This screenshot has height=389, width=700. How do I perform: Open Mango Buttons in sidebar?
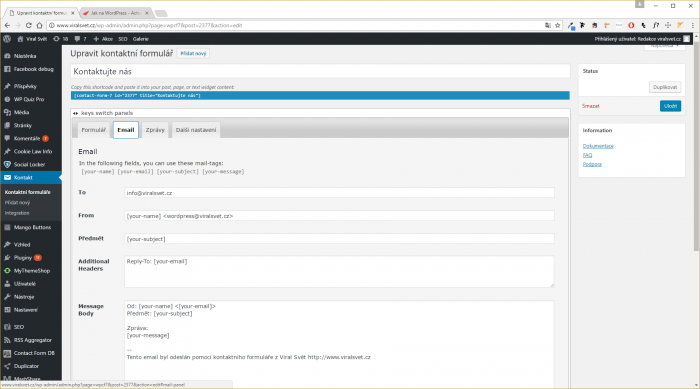point(31,227)
